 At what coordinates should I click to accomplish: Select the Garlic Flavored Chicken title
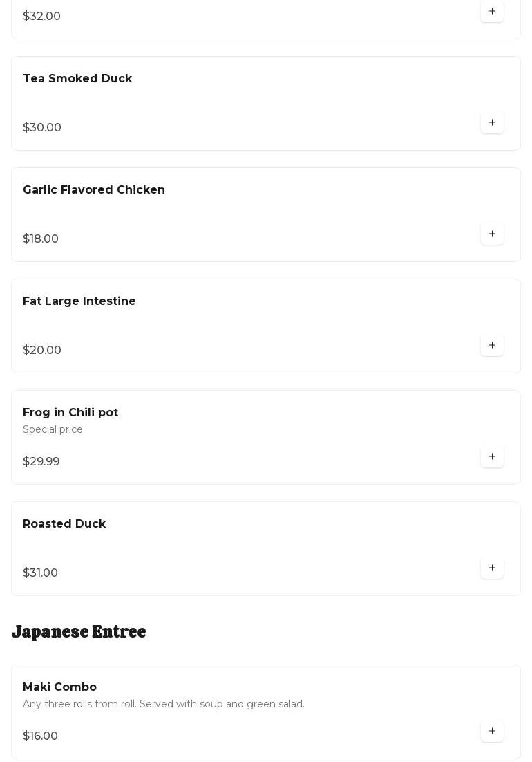point(94,190)
